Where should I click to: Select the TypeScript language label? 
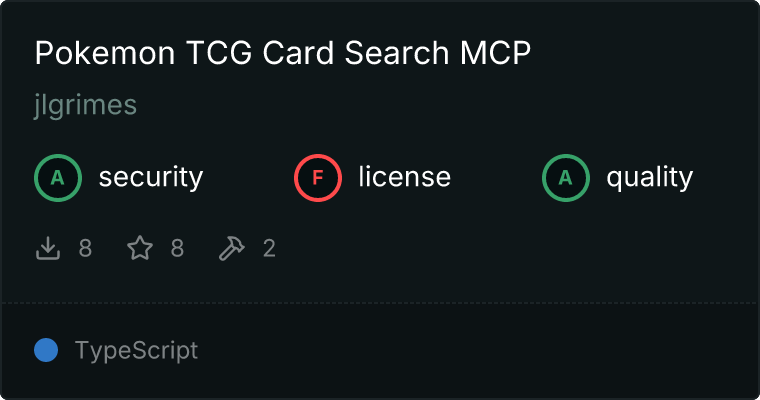point(136,351)
